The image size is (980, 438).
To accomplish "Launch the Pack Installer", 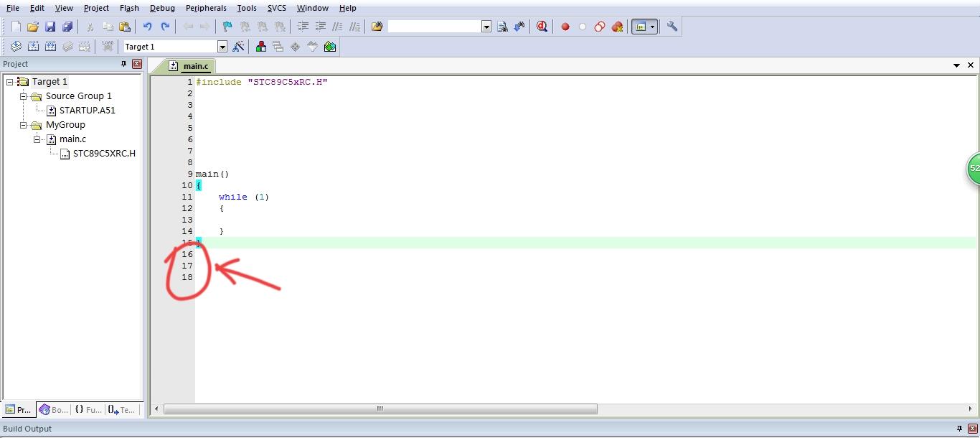I will click(330, 47).
